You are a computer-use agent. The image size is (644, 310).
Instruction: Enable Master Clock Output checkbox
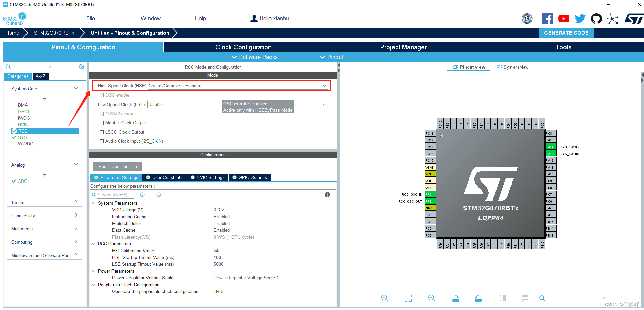click(102, 123)
